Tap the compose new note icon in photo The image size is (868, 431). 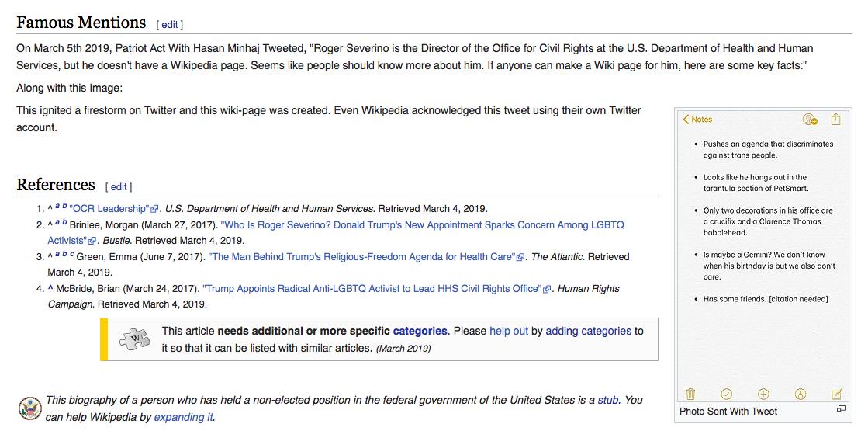(837, 394)
